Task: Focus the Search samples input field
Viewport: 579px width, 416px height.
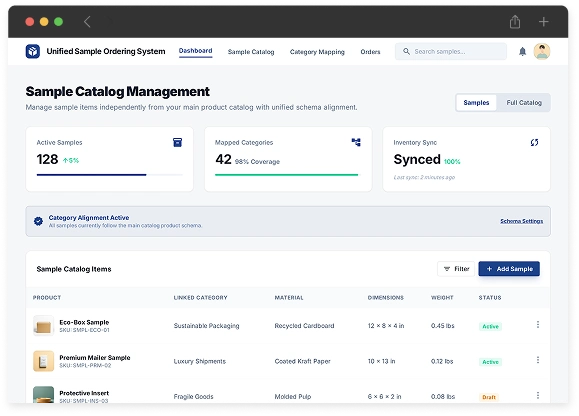Action: click(450, 51)
